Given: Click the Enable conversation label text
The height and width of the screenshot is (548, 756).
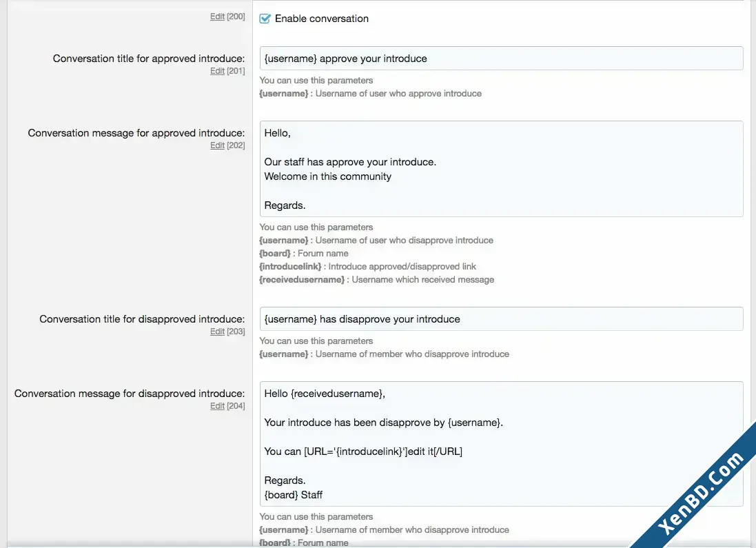Looking at the screenshot, I should point(322,19).
